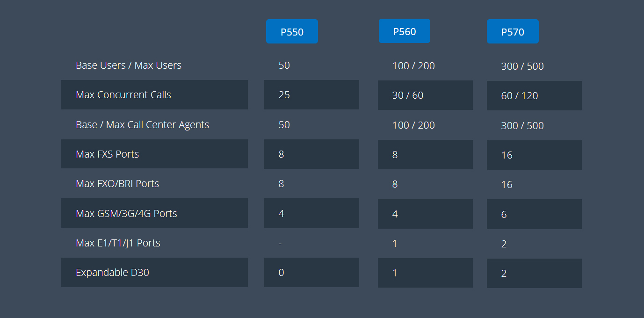Select P550 Expandable D30 value 0
Screen dimensions: 644x318
point(281,273)
